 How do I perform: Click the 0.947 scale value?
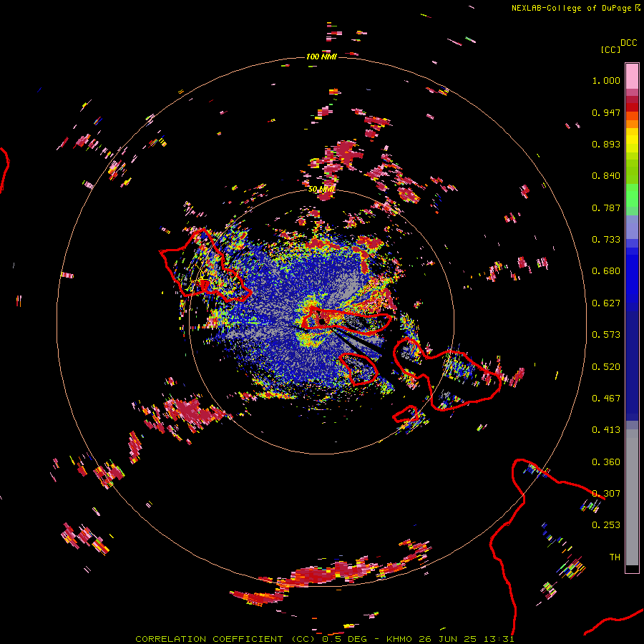tap(606, 112)
